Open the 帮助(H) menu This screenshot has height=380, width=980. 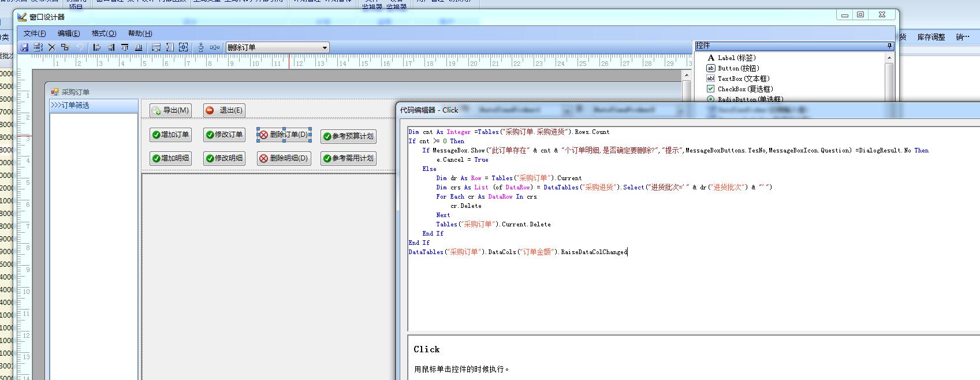point(140,33)
